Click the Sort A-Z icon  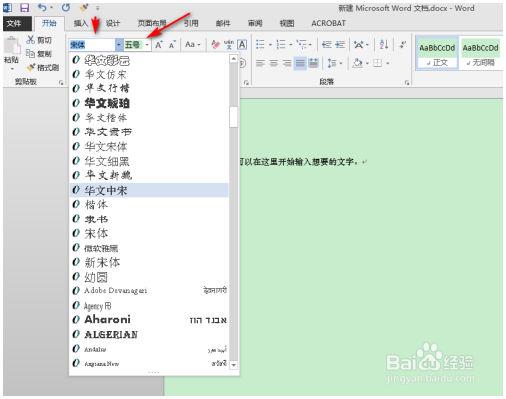click(x=384, y=44)
